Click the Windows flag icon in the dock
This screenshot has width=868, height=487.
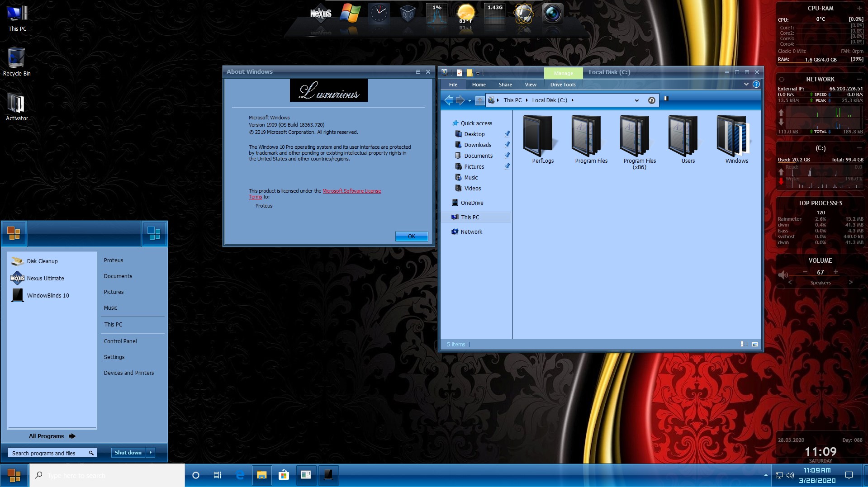click(350, 14)
